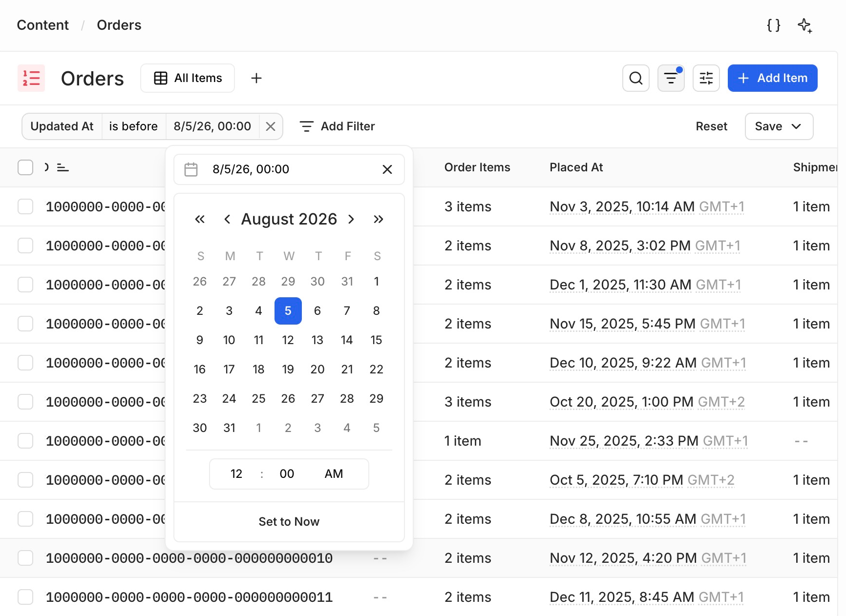Select July 28 in calendar
The width and height of the screenshot is (846, 616).
[259, 282]
